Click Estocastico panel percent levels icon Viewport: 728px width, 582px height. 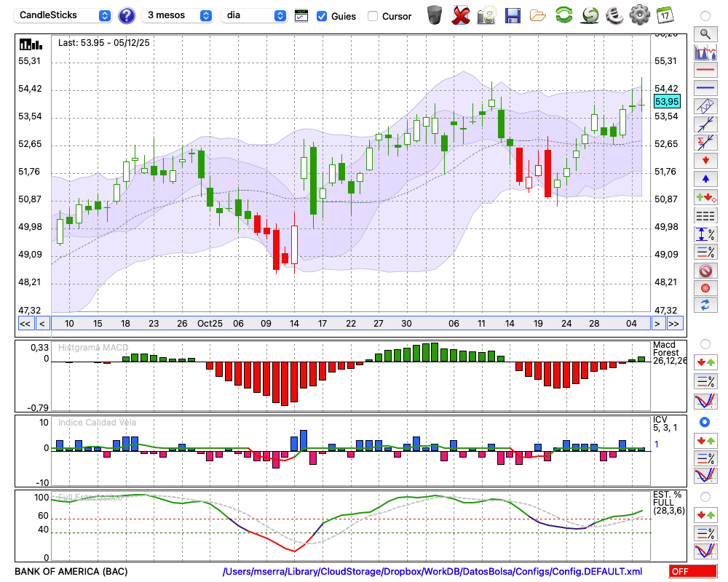[705, 533]
